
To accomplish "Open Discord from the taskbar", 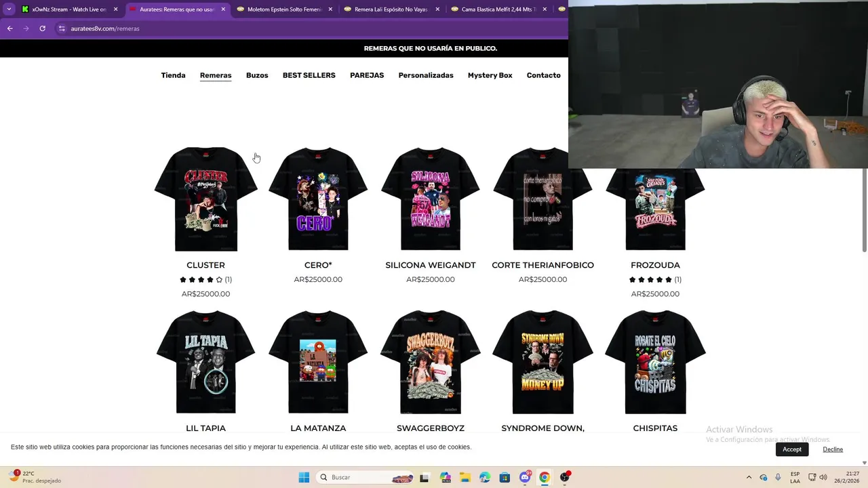I will [525, 477].
